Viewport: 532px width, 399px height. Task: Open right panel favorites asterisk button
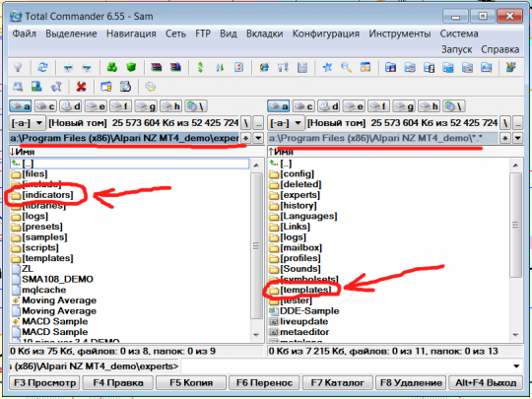tap(505, 138)
